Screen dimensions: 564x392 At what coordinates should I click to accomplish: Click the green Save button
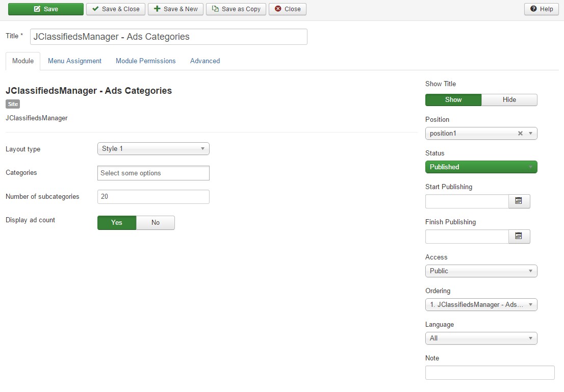pos(45,9)
